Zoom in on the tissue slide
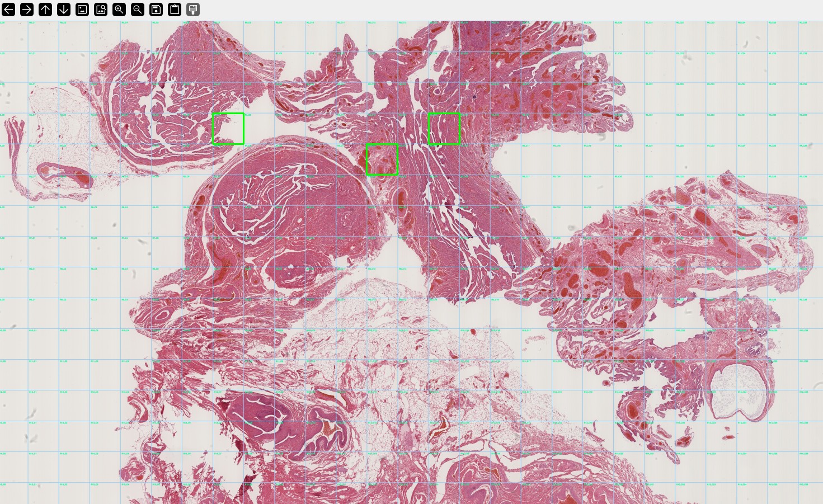 point(119,9)
